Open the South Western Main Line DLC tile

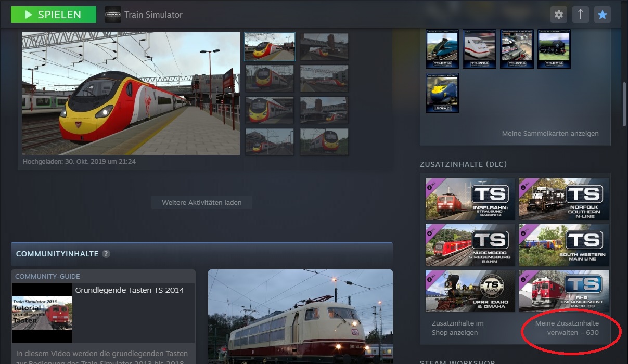(564, 245)
